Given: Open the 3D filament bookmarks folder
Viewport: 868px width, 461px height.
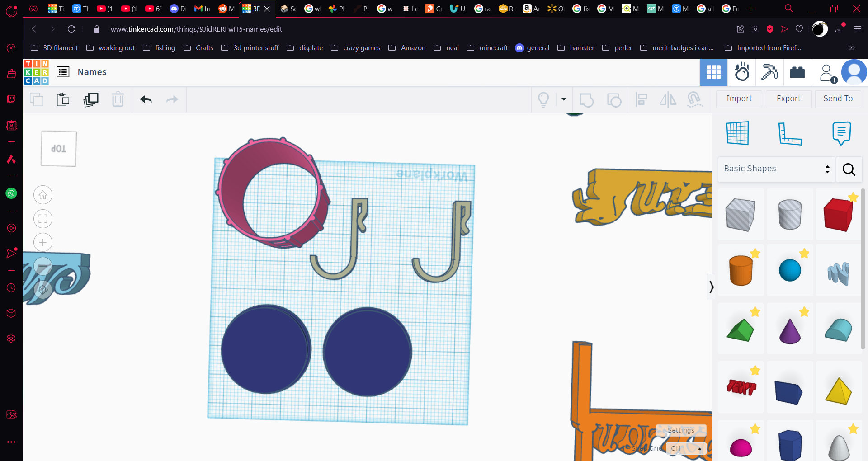Looking at the screenshot, I should [x=54, y=48].
